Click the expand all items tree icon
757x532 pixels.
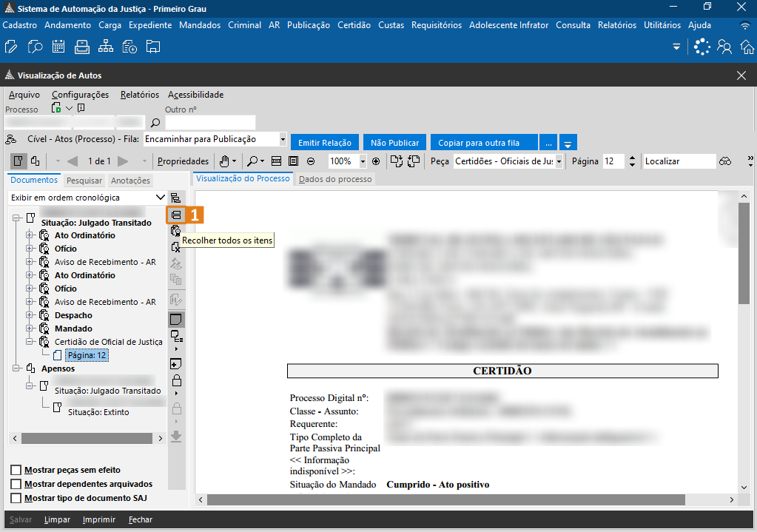(175, 198)
